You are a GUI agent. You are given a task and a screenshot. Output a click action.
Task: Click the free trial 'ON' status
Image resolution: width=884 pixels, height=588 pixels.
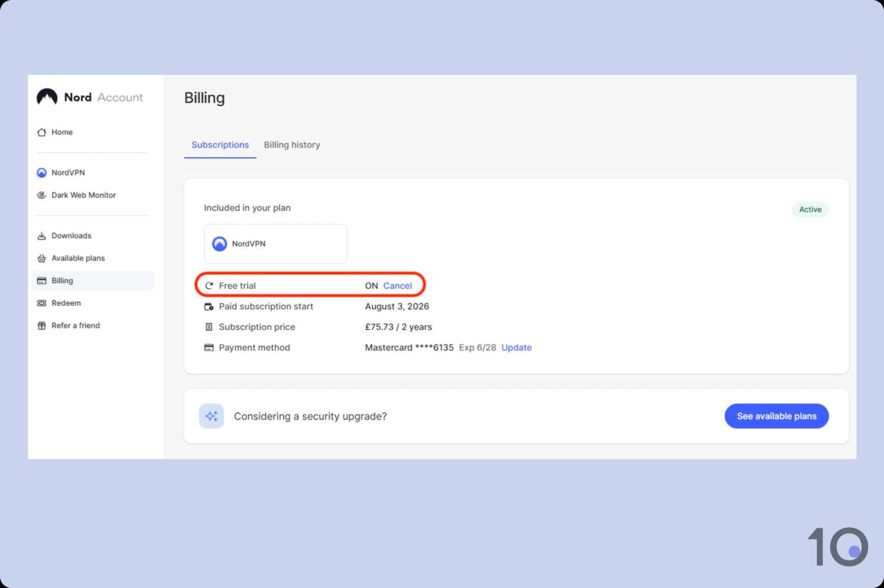click(371, 286)
